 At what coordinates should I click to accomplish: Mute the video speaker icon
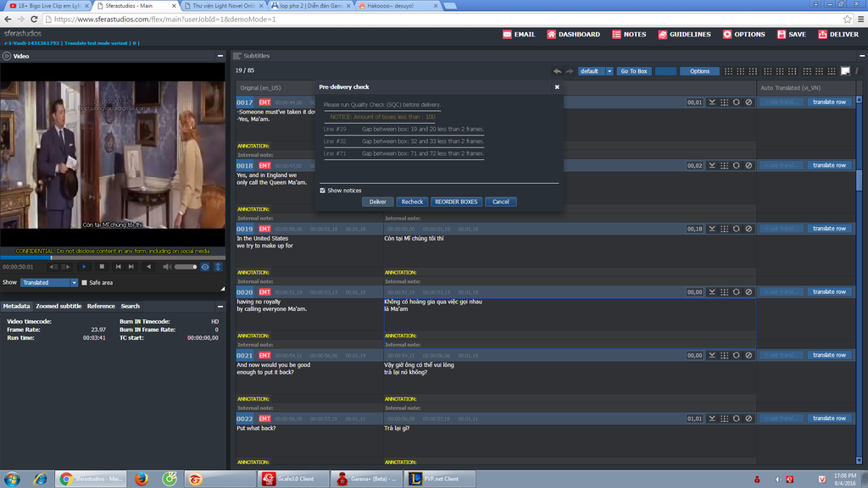click(x=167, y=267)
